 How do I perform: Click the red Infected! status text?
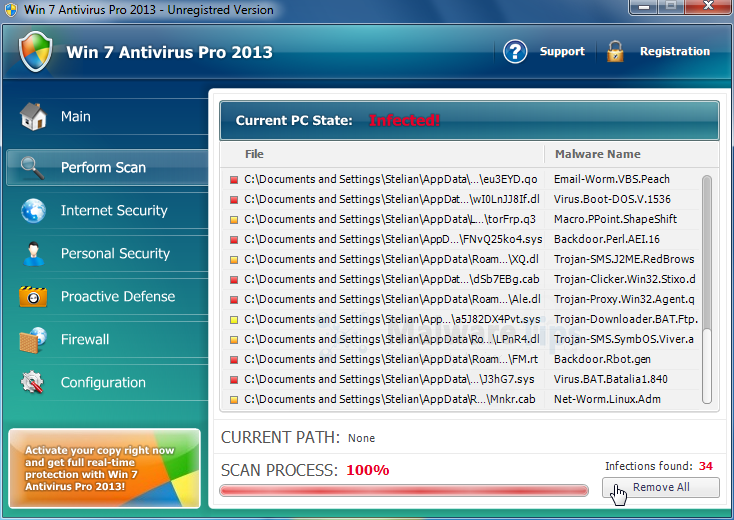[404, 120]
